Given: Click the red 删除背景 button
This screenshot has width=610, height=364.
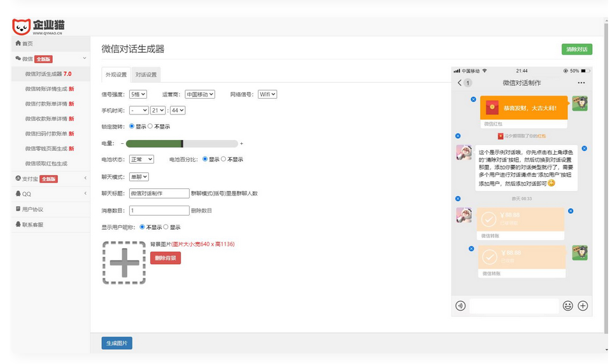Looking at the screenshot, I should point(166,258).
